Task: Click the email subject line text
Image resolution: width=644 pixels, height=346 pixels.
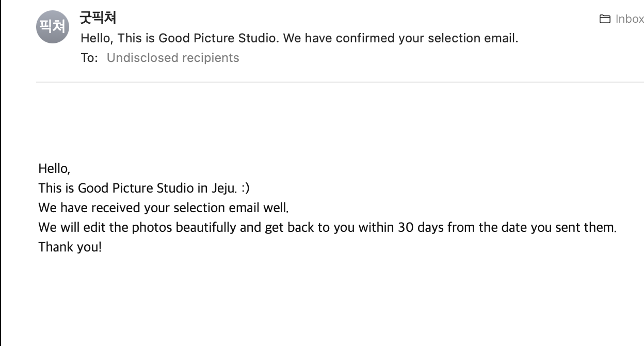Action: 299,38
